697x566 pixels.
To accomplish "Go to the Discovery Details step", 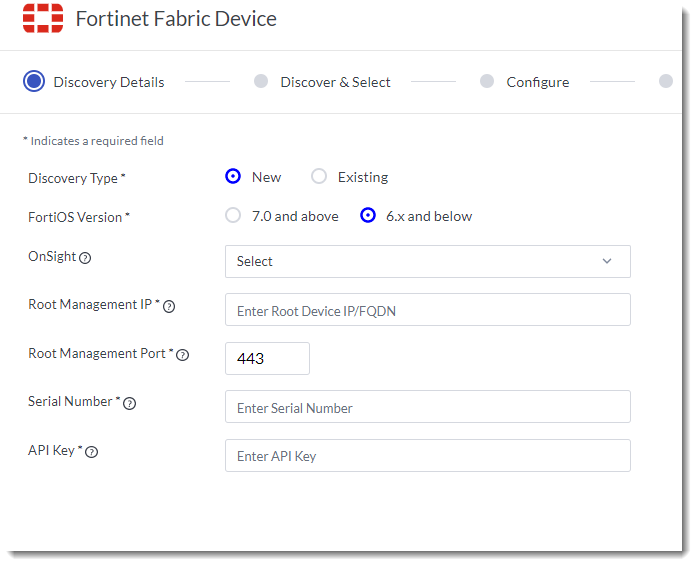I will pos(34,82).
